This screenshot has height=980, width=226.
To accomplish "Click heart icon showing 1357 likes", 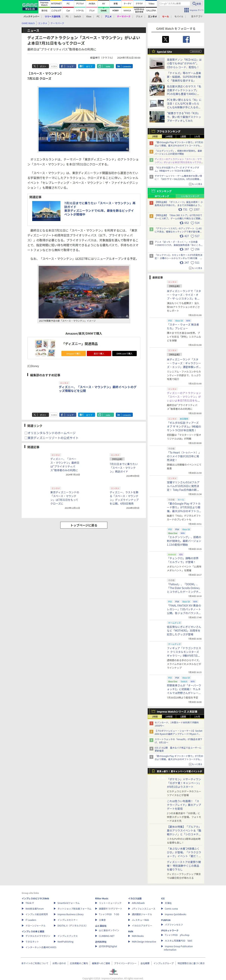I will pos(191,210).
